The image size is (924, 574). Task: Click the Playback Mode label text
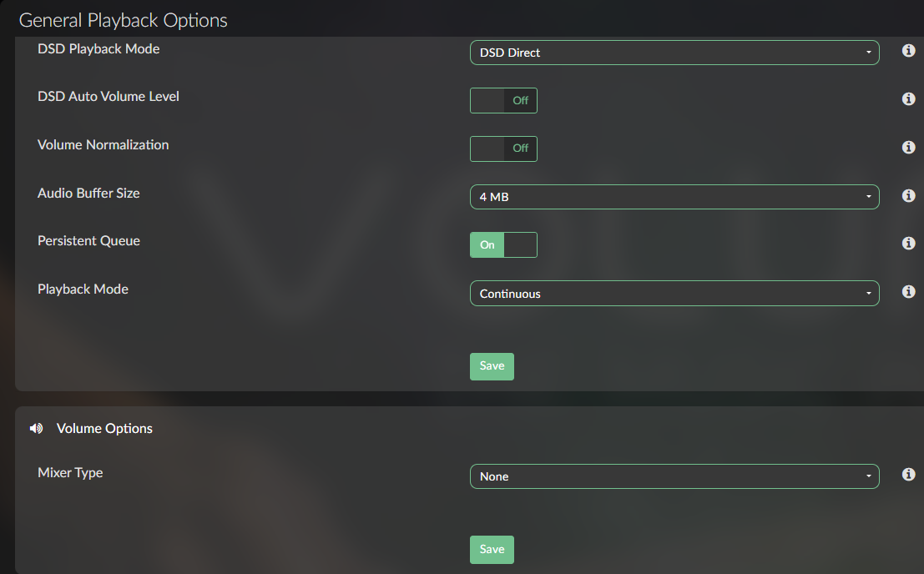pyautogui.click(x=83, y=289)
